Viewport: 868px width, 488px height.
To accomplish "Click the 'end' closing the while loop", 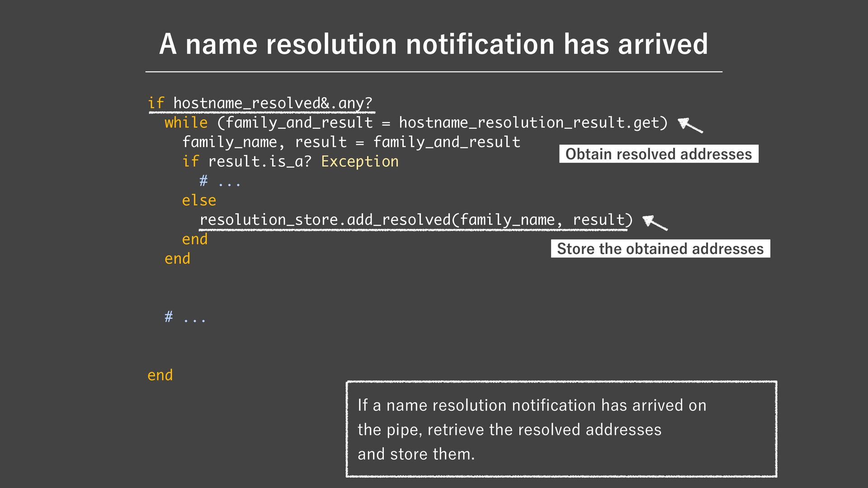I will pyautogui.click(x=177, y=259).
